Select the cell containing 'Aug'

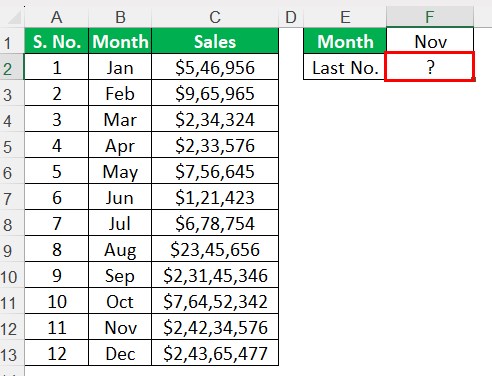(120, 249)
